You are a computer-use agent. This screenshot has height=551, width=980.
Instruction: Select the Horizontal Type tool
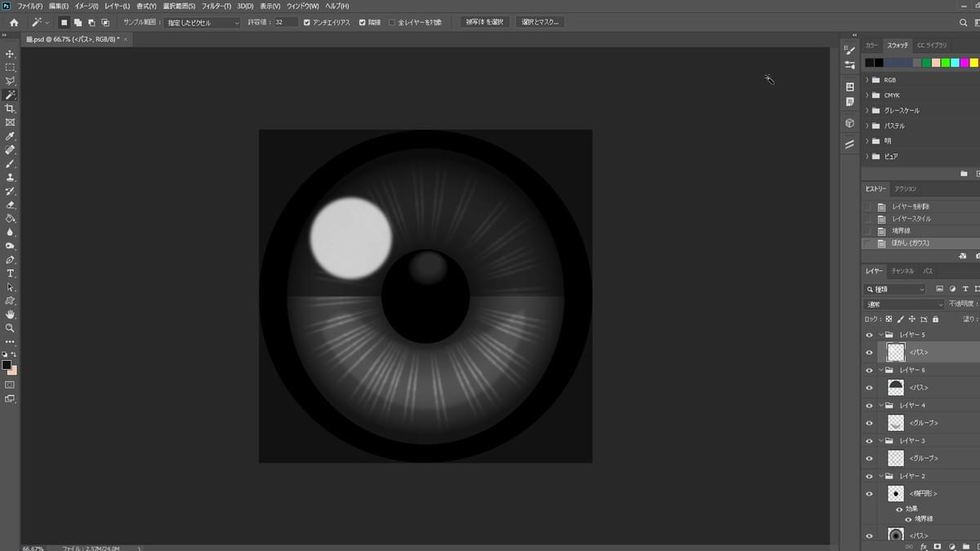point(10,273)
